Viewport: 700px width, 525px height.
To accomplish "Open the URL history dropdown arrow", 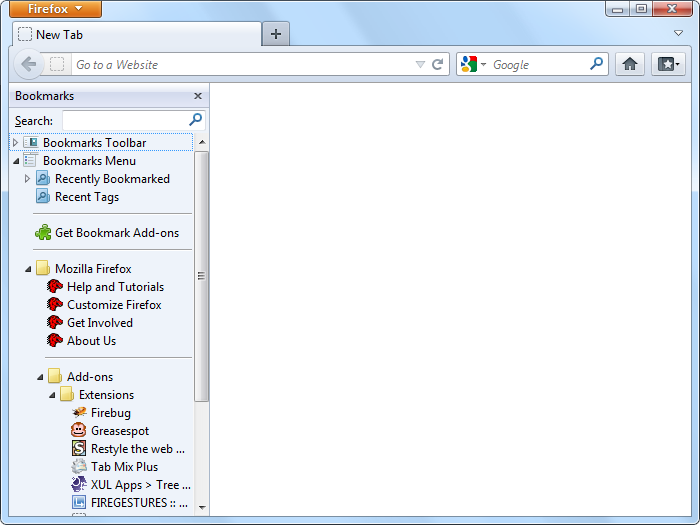I will coord(420,64).
